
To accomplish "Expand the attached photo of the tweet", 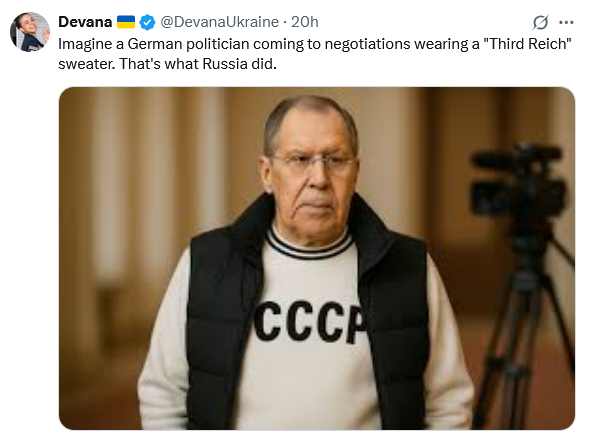I will point(317,258).
